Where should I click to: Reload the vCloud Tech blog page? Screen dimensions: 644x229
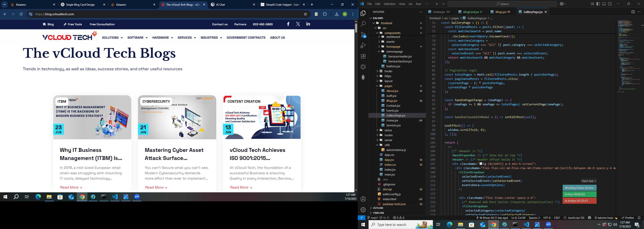21,14
